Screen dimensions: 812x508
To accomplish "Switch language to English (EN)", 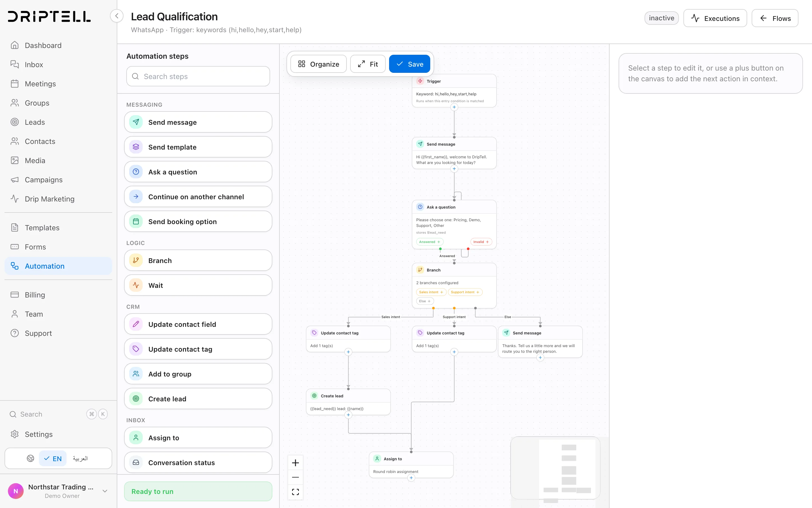I will click(x=53, y=458).
